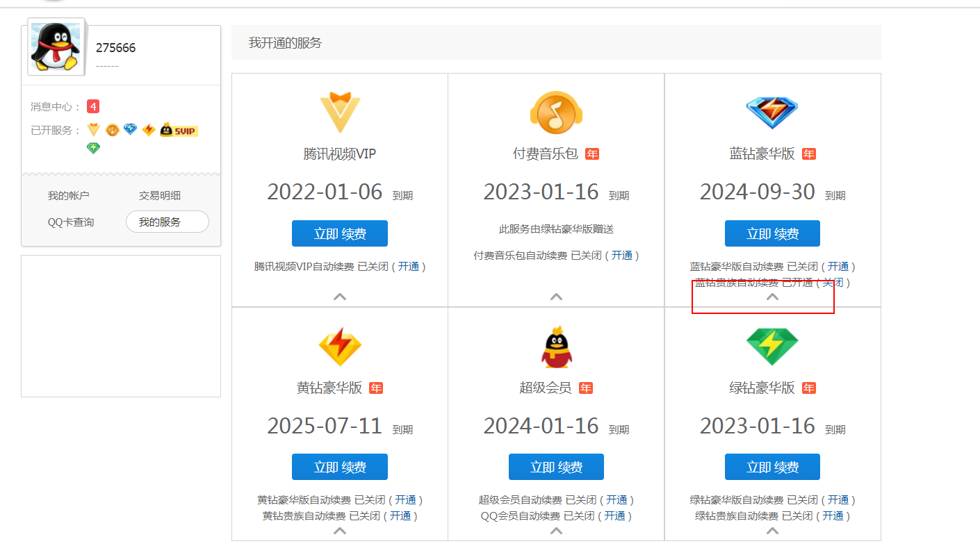The width and height of the screenshot is (980, 546).
Task: Collapse the 绿钻豪华版 card chevron
Action: tap(772, 531)
